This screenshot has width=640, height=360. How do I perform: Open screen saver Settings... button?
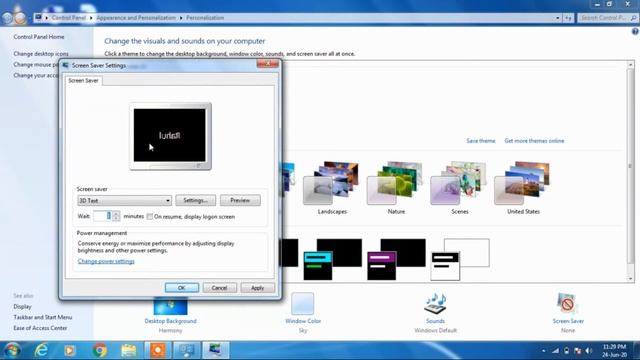(196, 200)
